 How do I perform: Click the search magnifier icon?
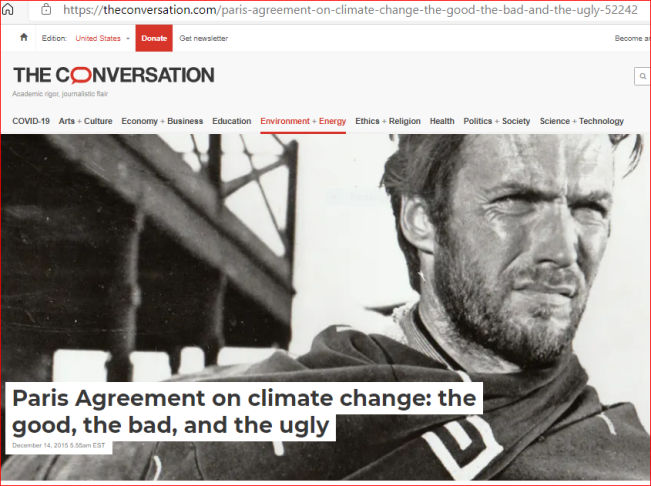tap(643, 76)
